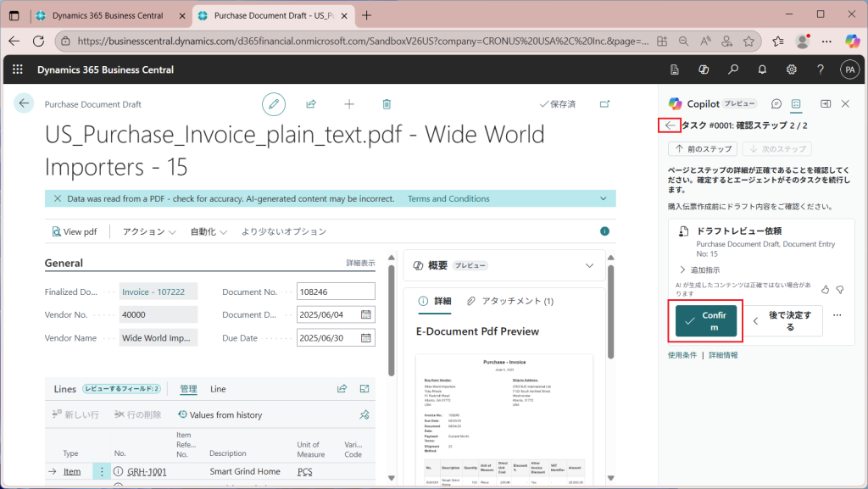Go back from task #0001 in Copilot

point(670,125)
